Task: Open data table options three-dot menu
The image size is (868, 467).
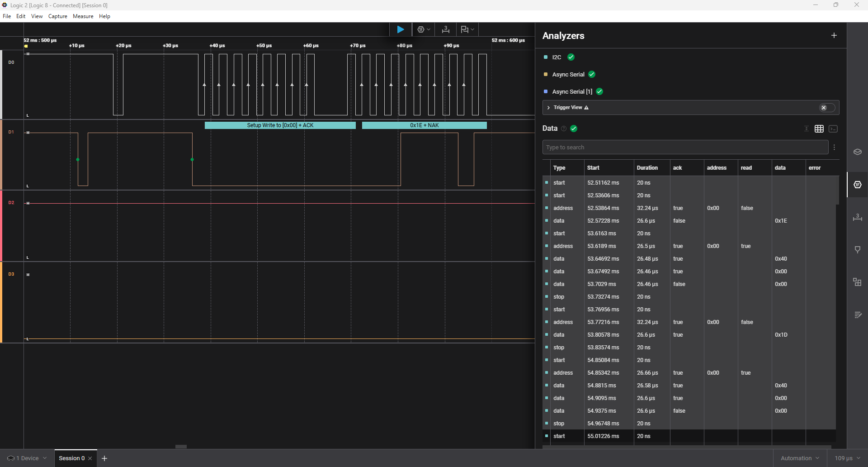Action: coord(835,147)
